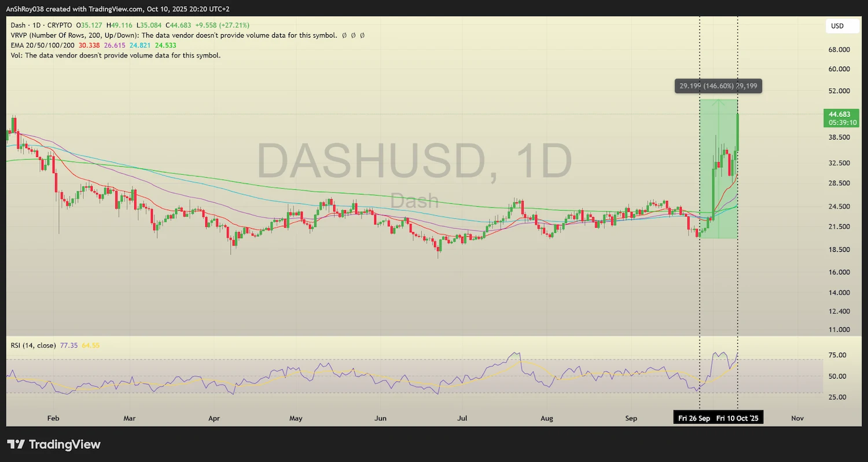
Task: Click the +27.21% change value in legend
Action: click(x=233, y=25)
